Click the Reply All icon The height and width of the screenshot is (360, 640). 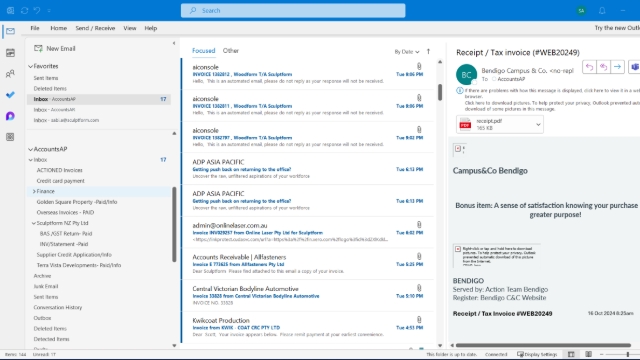(603, 67)
